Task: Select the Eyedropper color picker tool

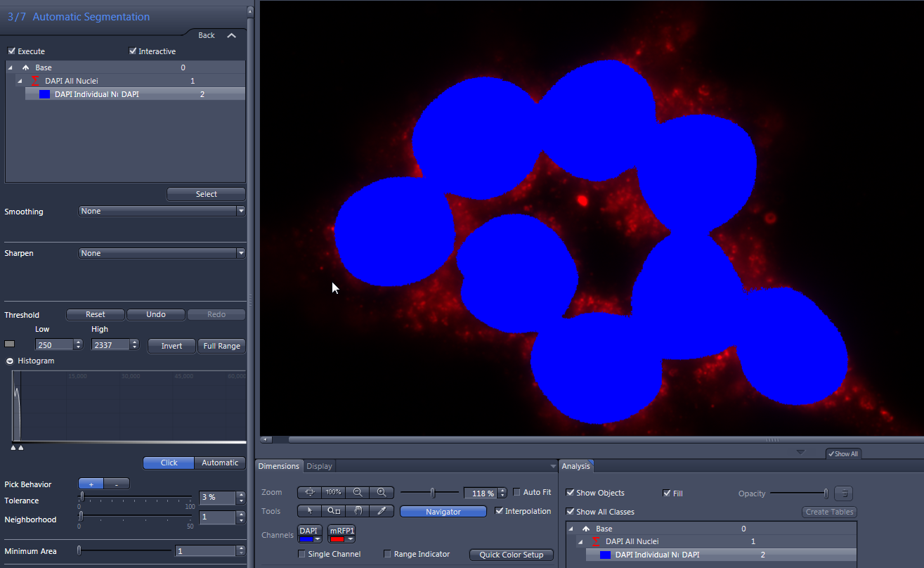Action: pos(382,511)
